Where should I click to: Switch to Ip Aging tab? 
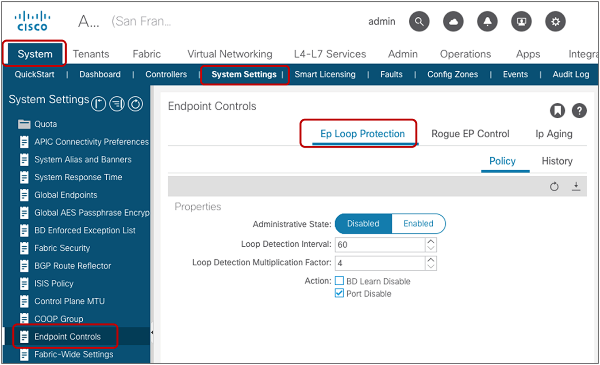click(x=554, y=134)
